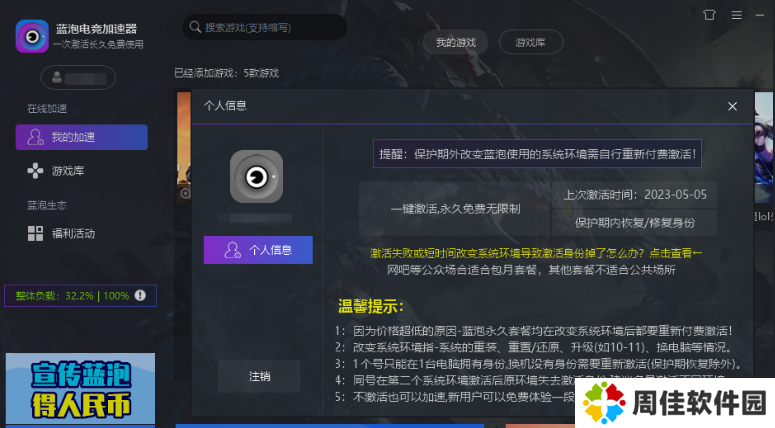The image size is (775, 428).
Task: Open the hamburger menu icon at top right
Action: [736, 15]
